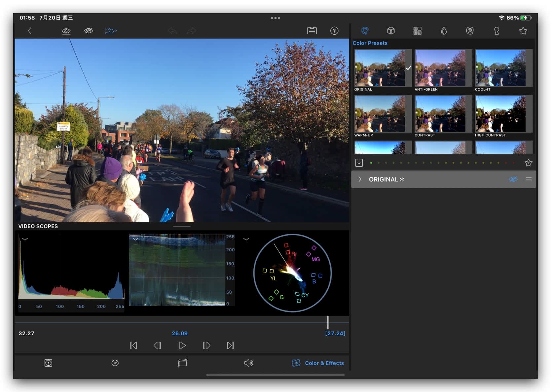Click the timeline playhead marker

pyautogui.click(x=328, y=322)
